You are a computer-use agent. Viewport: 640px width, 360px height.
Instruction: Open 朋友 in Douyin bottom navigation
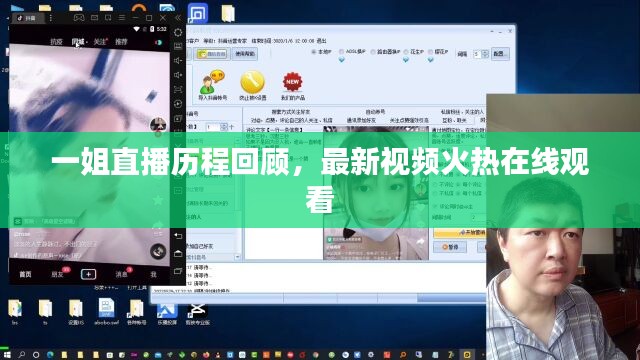[x=58, y=274]
